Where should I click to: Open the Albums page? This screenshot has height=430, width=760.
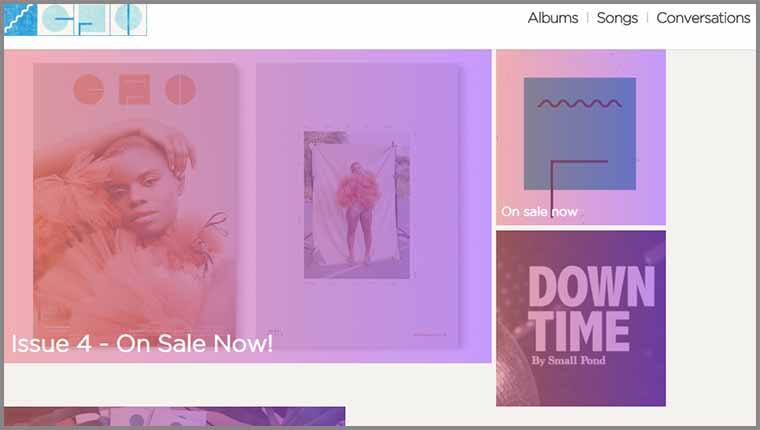(553, 18)
